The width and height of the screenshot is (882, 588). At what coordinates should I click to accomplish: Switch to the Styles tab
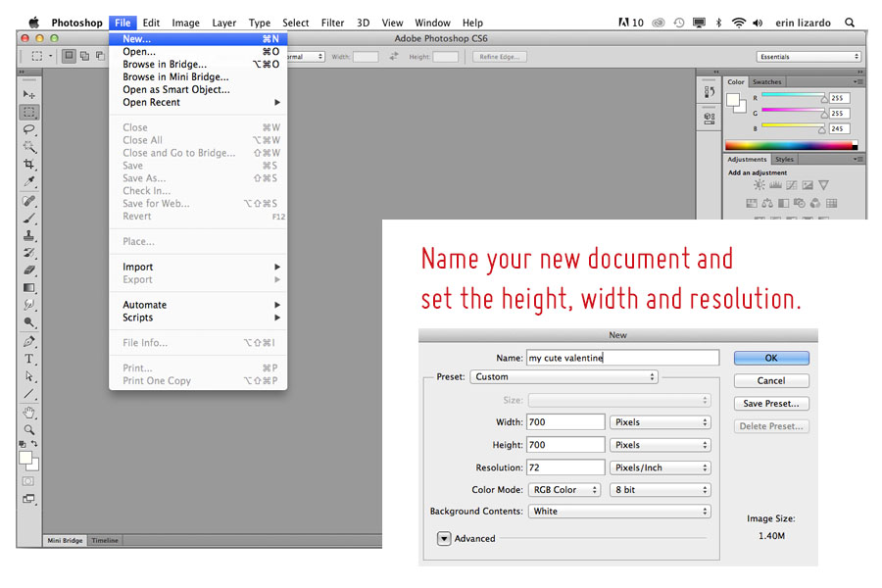(x=784, y=160)
